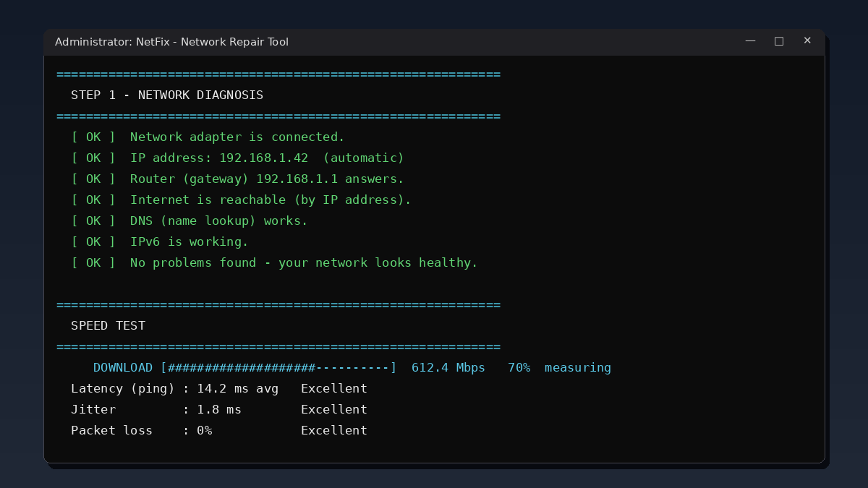Click the 'Router (gateway) 192.168.1.1 answers.' line

point(267,179)
